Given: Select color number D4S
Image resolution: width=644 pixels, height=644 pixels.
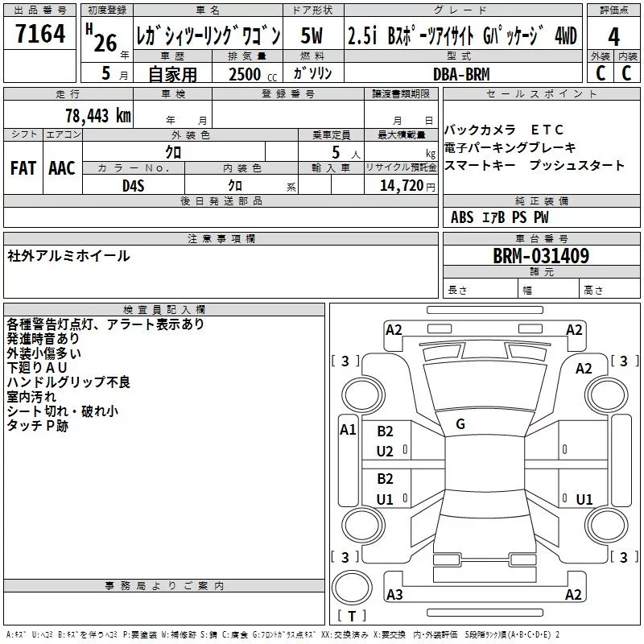Looking at the screenshot, I should click(x=134, y=186).
